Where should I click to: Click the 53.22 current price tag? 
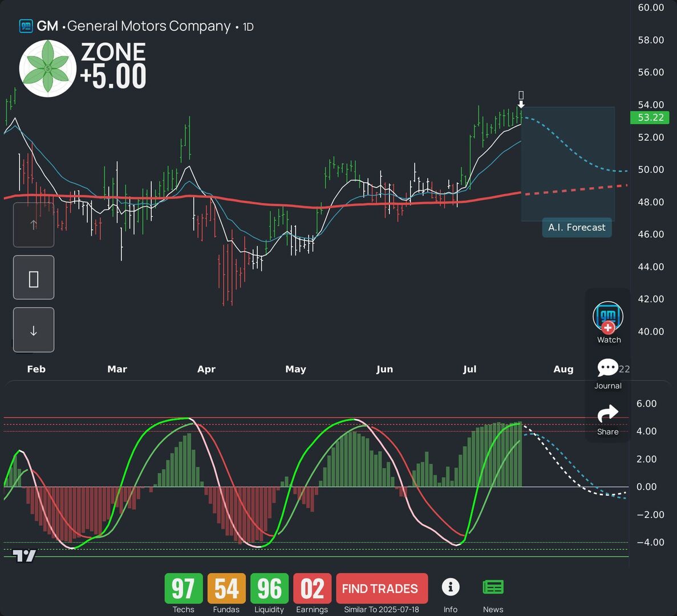pos(650,117)
